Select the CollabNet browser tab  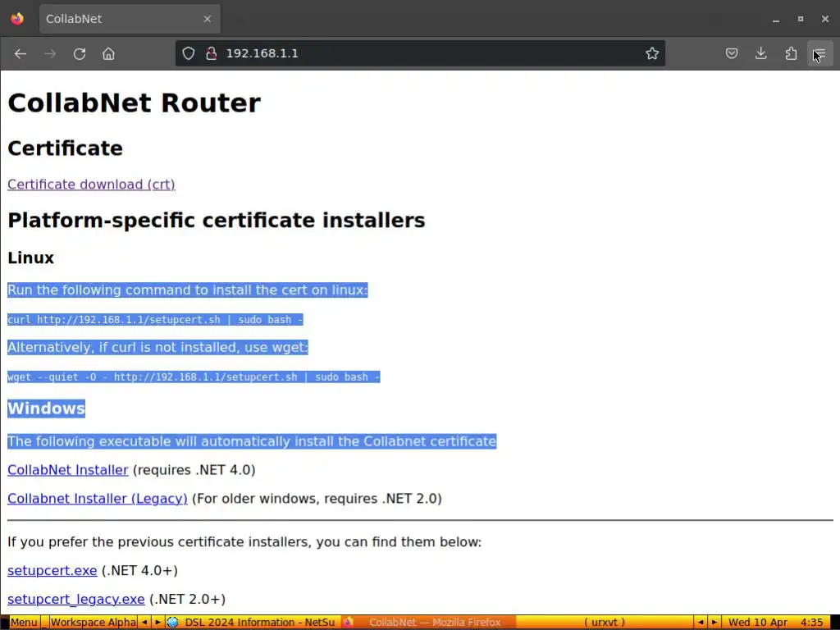(x=130, y=19)
